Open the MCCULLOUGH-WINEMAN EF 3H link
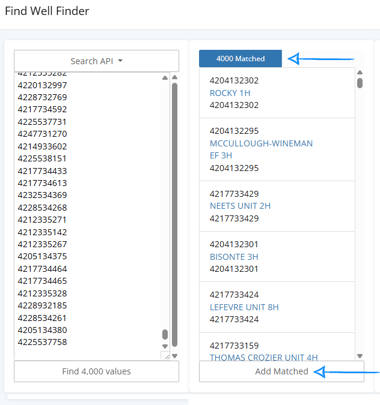Viewport: 380px width, 405px height. click(261, 149)
